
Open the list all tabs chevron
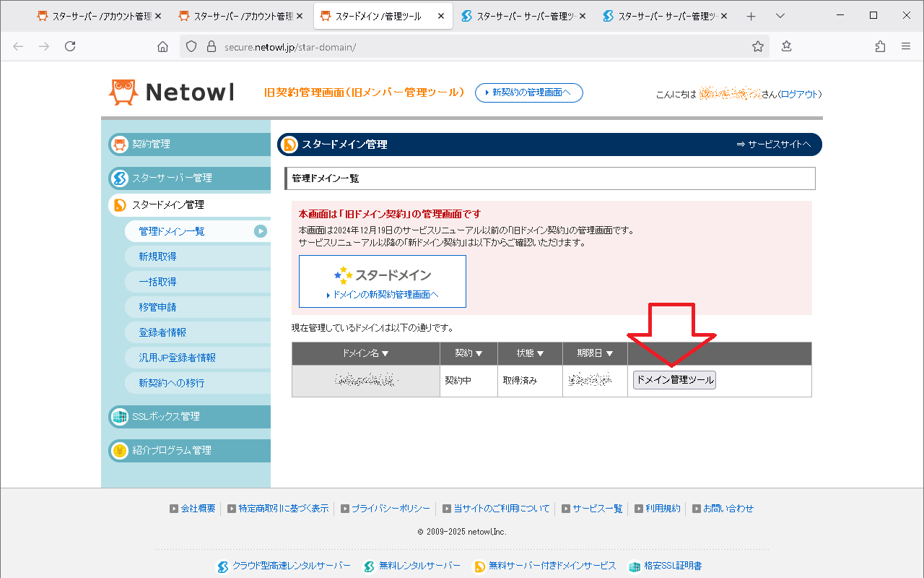(780, 16)
